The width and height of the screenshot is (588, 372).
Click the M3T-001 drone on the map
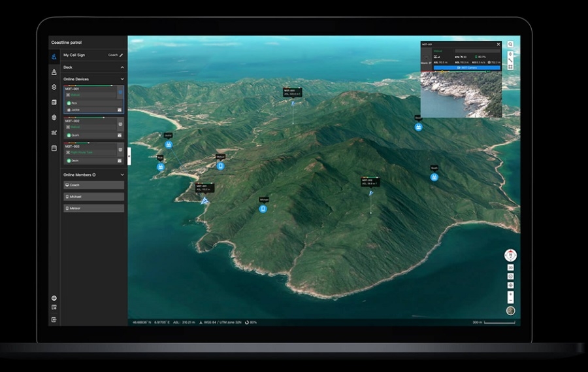[x=204, y=201]
